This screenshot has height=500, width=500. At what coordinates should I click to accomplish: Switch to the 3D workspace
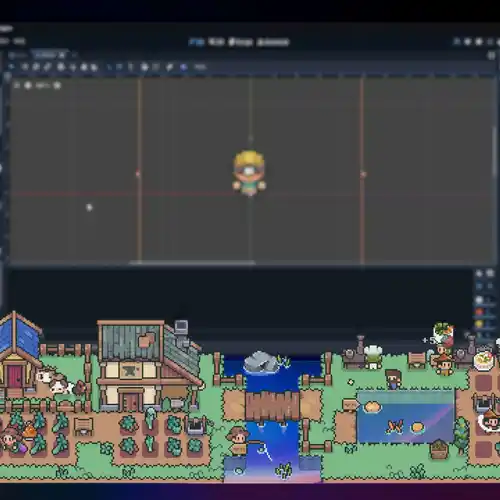[216, 42]
